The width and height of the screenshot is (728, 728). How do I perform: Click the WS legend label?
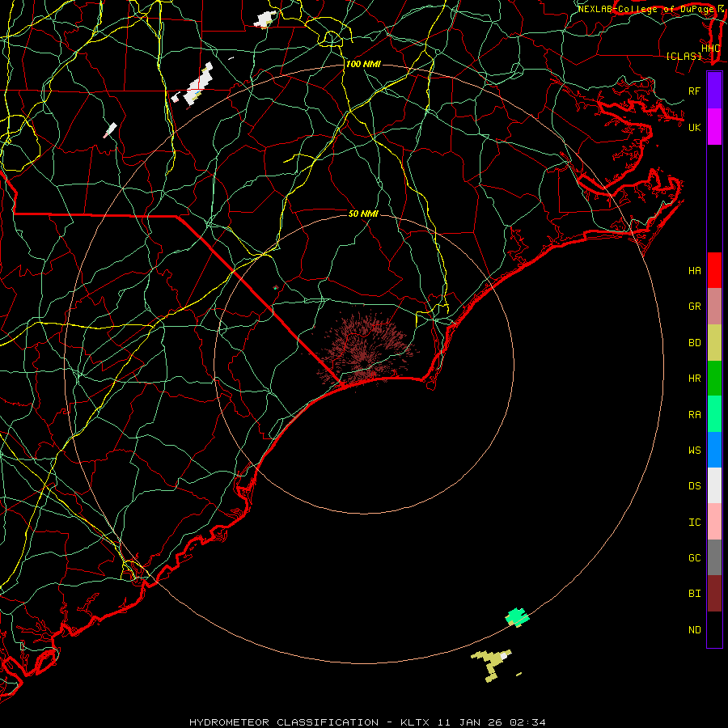695,450
